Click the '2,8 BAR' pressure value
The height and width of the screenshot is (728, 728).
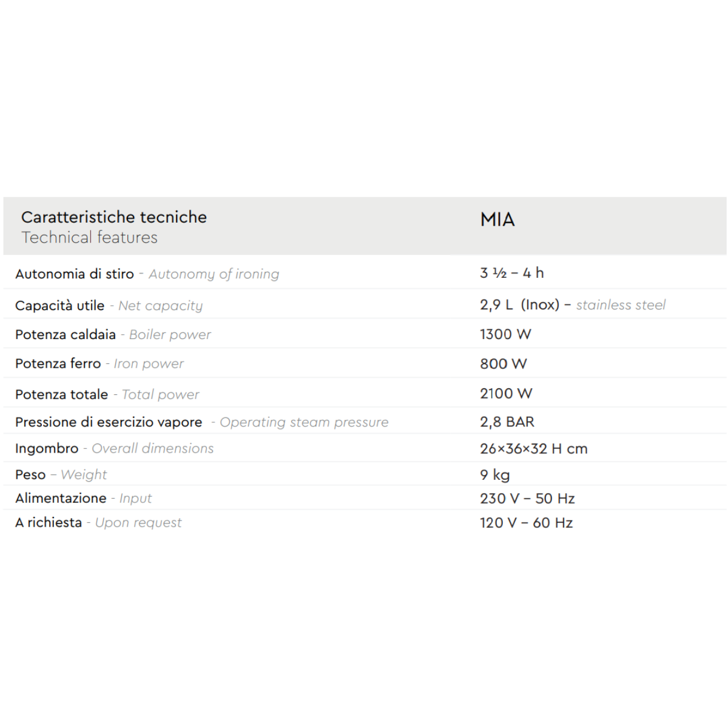point(507,422)
